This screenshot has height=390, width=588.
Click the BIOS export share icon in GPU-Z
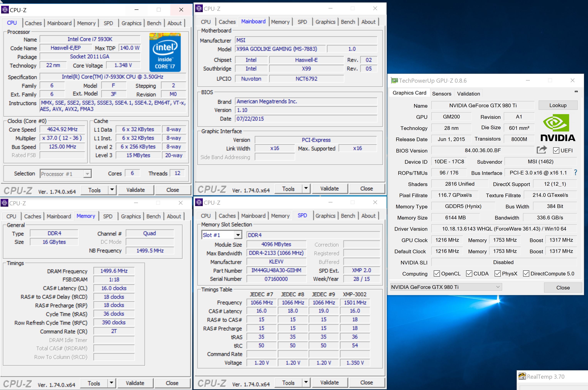542,150
